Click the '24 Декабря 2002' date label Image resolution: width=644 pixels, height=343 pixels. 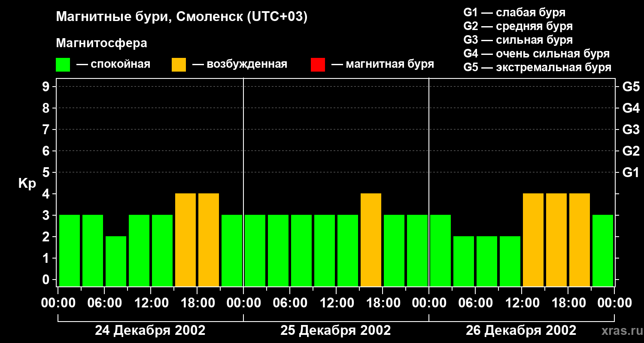(x=150, y=331)
